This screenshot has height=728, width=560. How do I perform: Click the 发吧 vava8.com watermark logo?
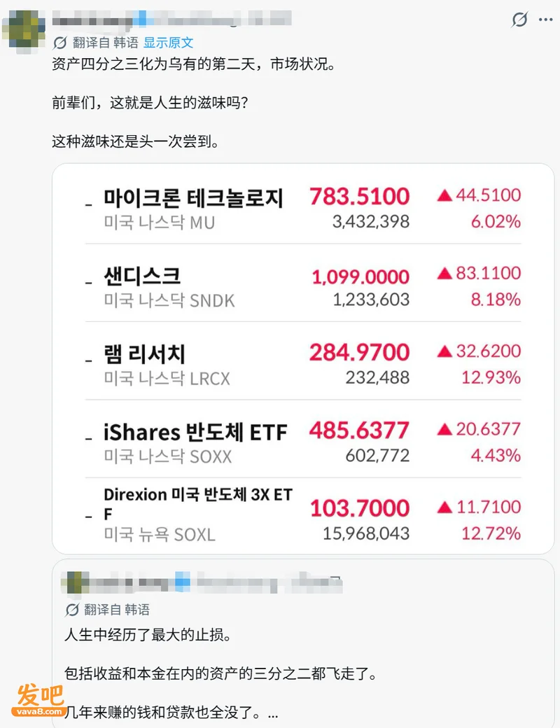(x=39, y=700)
